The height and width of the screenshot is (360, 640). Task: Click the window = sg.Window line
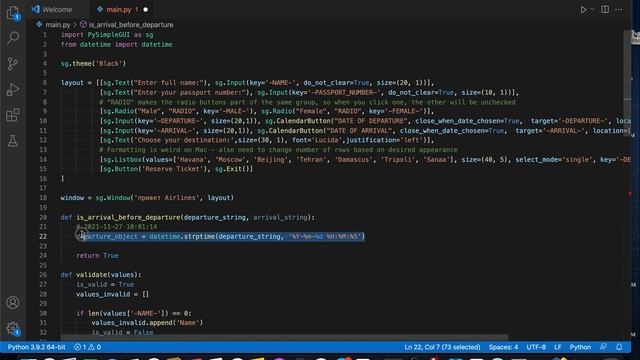pyautogui.click(x=147, y=198)
